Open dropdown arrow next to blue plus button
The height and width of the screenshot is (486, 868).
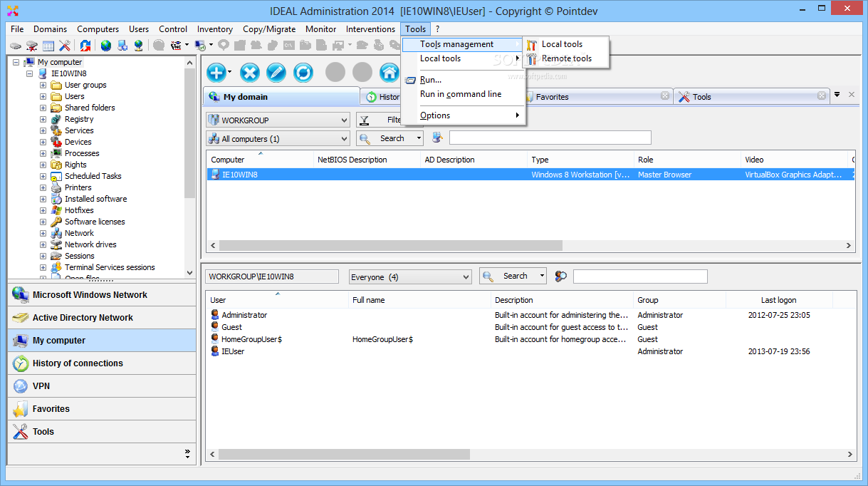click(x=230, y=73)
